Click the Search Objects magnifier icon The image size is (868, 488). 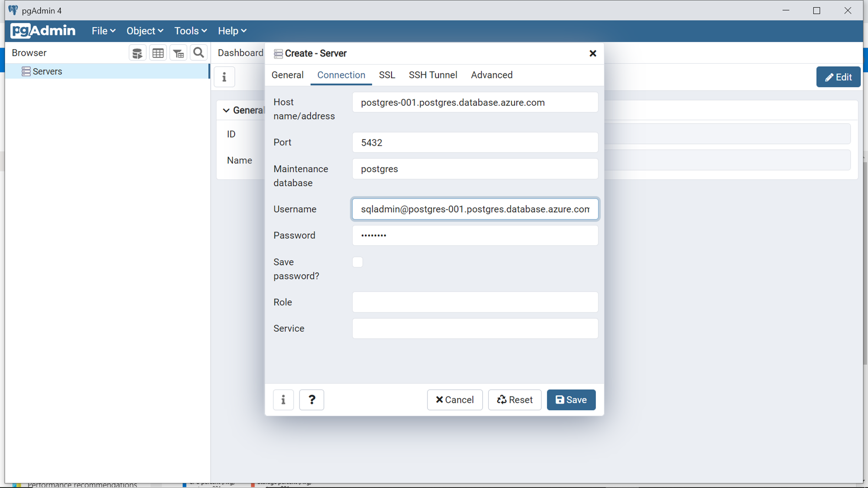click(x=199, y=53)
